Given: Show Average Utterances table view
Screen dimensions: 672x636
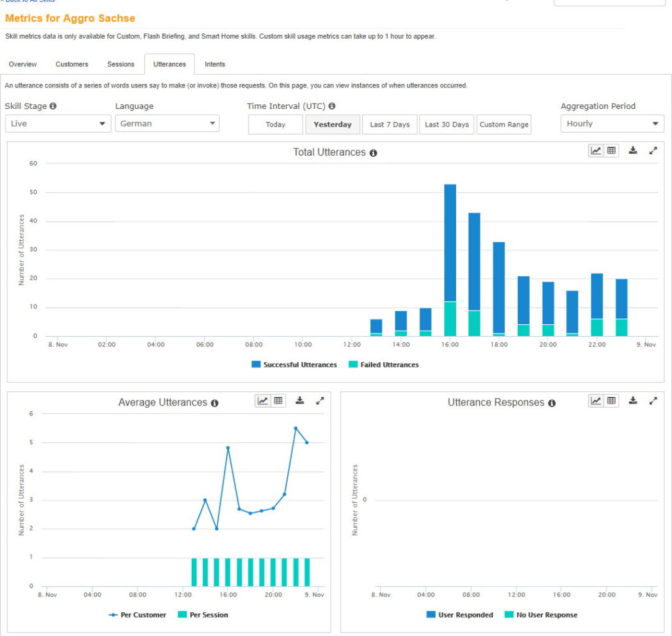Looking at the screenshot, I should [278, 401].
